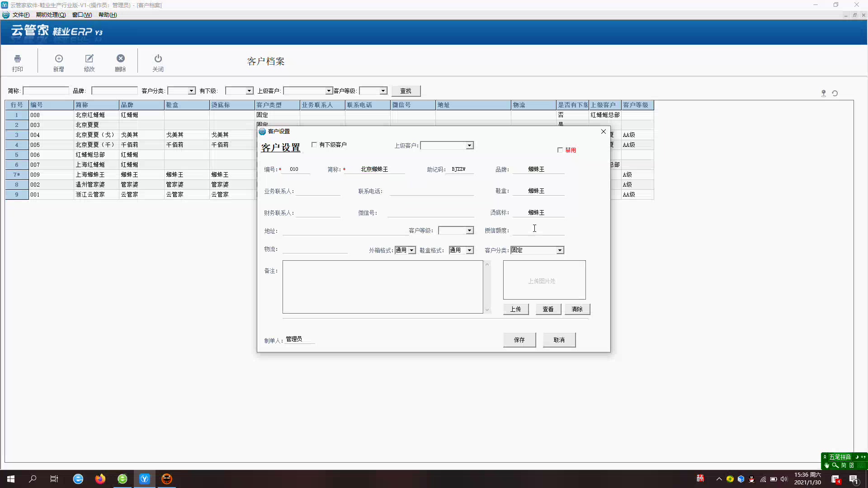Open the 上级客户 dropdown in the dialog
The width and height of the screenshot is (868, 488).
coord(470,145)
